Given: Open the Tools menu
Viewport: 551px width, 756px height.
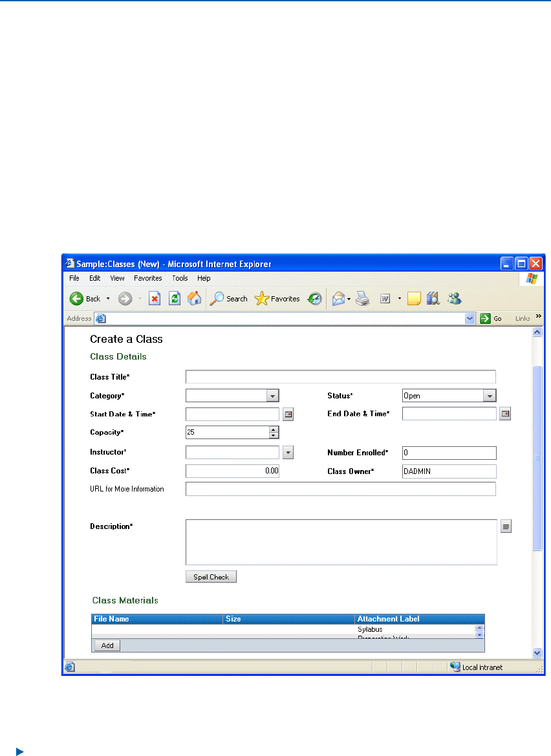Looking at the screenshot, I should (x=180, y=278).
